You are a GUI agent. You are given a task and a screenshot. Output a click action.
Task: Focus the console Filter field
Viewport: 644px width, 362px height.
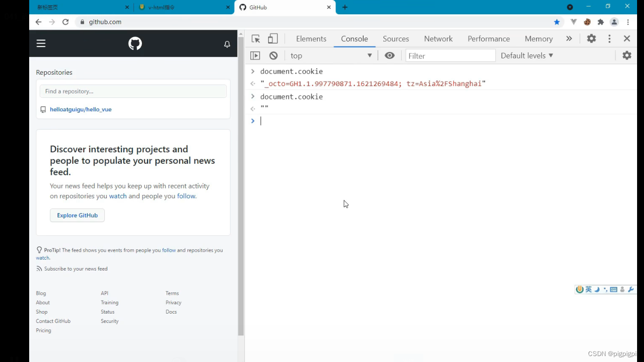pyautogui.click(x=450, y=56)
